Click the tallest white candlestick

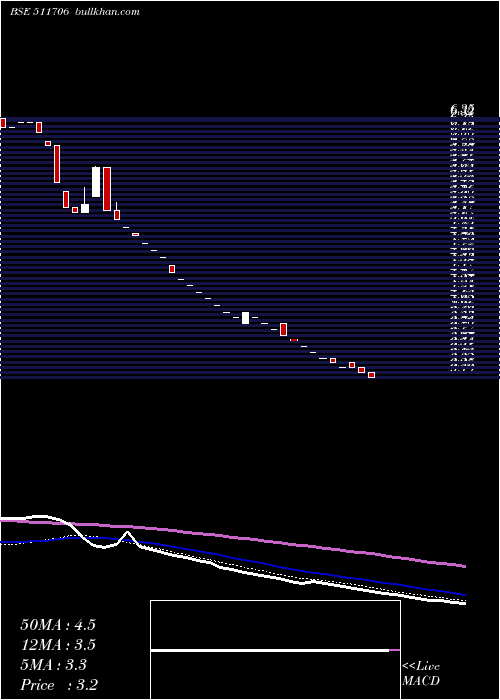96,182
